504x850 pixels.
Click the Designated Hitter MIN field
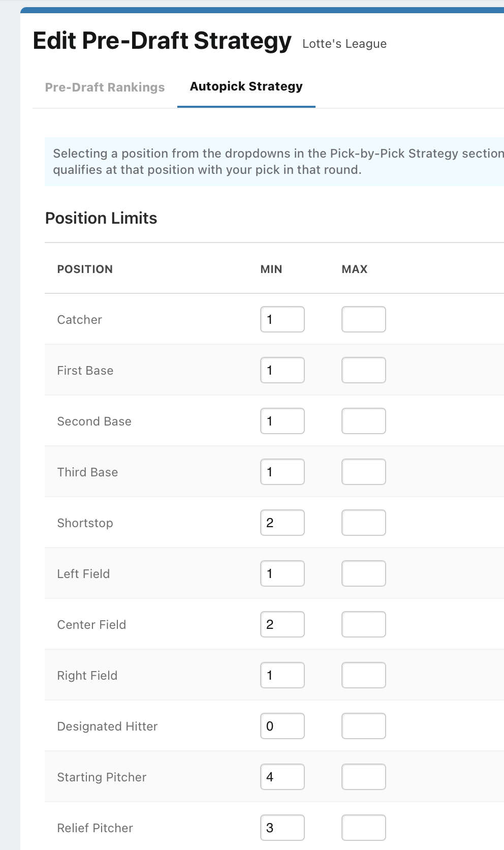tap(282, 726)
